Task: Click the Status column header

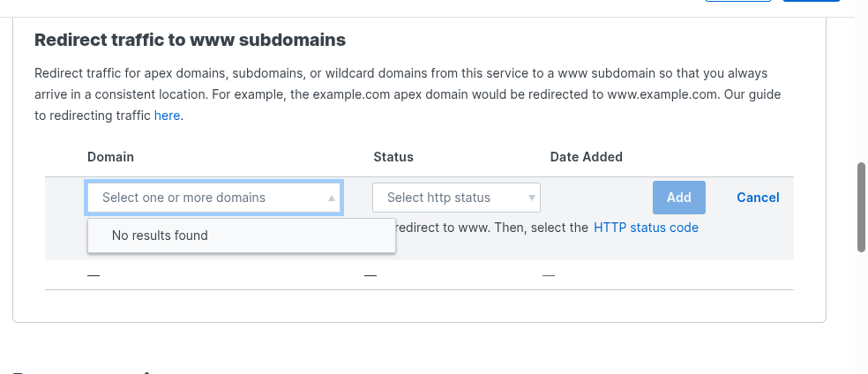Action: pos(393,157)
